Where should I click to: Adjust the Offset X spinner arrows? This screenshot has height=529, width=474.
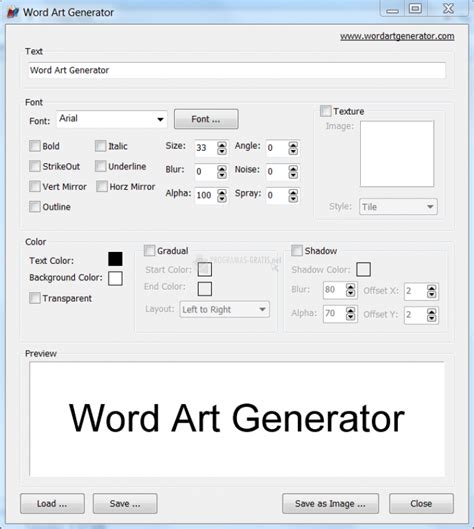click(431, 291)
